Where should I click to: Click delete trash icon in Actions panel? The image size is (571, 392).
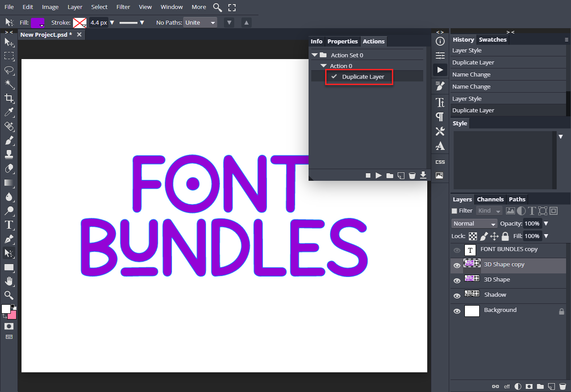click(412, 175)
